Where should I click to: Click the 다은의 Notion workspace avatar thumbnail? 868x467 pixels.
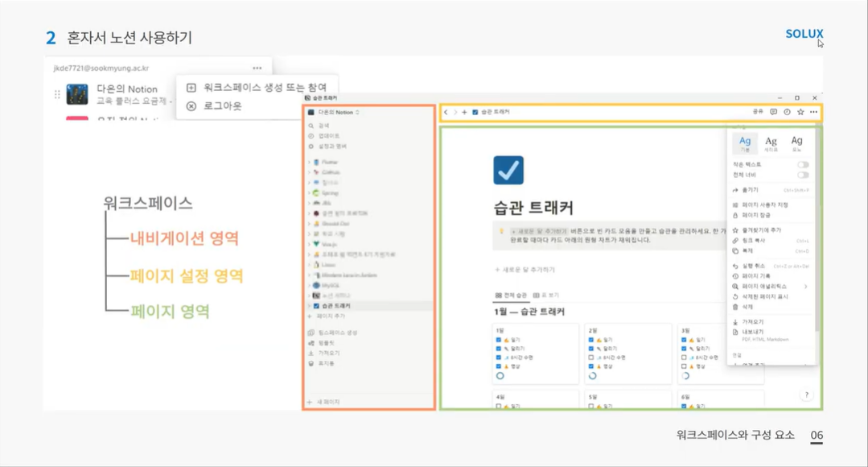pyautogui.click(x=77, y=94)
